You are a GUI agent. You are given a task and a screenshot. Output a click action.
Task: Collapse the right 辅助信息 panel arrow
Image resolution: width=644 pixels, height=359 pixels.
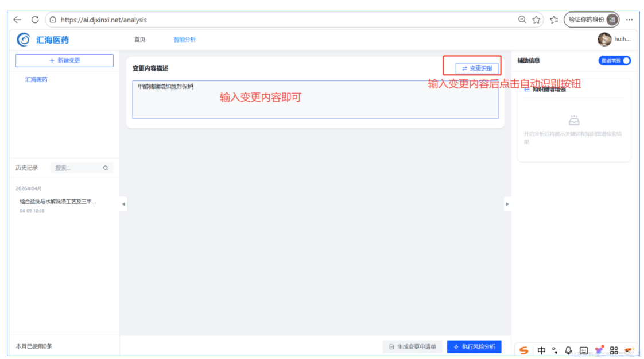507,204
